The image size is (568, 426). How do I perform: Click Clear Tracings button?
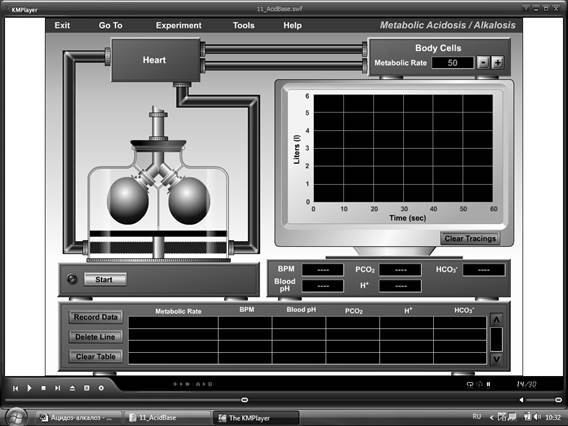coord(470,238)
